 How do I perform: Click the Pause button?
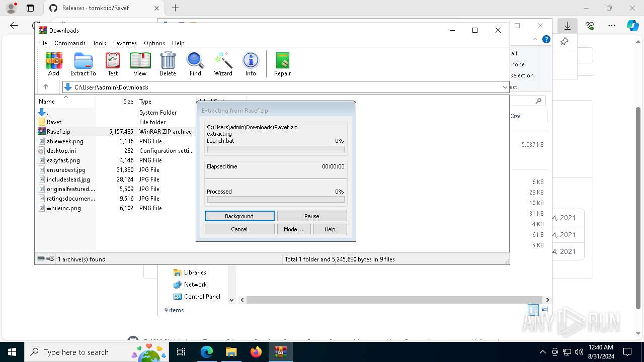pos(312,216)
